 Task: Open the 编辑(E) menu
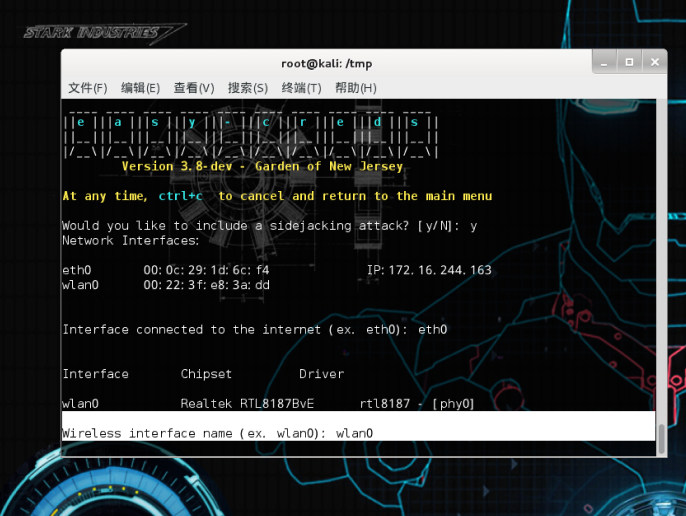(140, 88)
